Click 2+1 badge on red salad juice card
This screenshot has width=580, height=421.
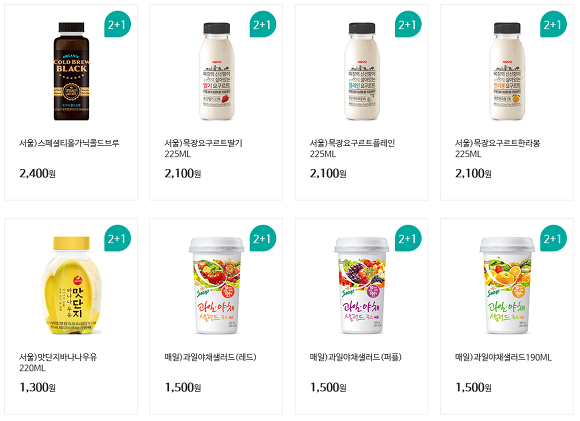pos(263,239)
